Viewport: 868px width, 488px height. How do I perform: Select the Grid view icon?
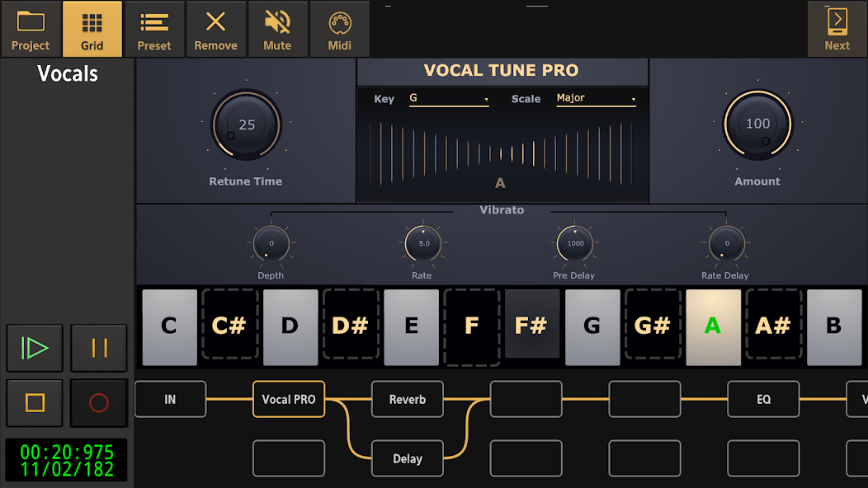coord(92,27)
